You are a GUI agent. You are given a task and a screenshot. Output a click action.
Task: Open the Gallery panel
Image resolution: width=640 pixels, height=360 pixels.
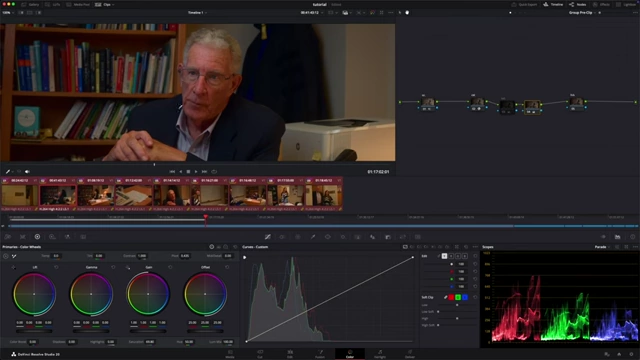30,4
